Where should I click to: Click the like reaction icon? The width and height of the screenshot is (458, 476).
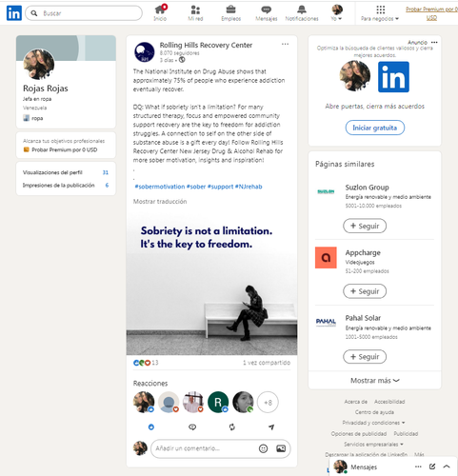point(151,427)
